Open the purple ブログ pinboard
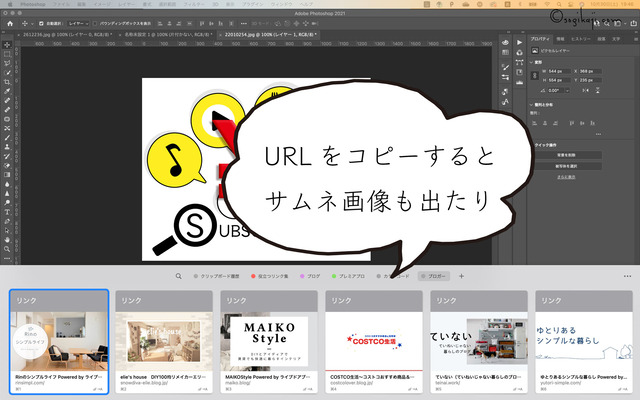The width and height of the screenshot is (640, 400). pyautogui.click(x=310, y=276)
